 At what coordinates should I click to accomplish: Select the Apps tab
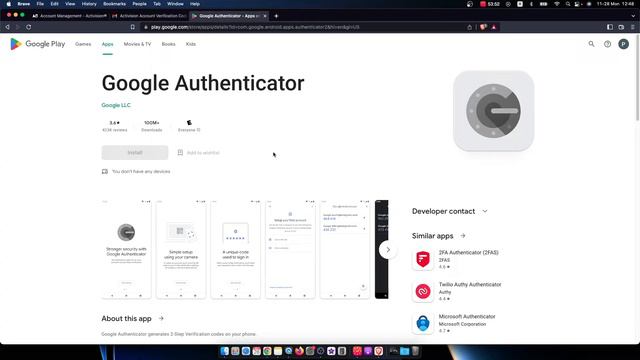pos(107,44)
